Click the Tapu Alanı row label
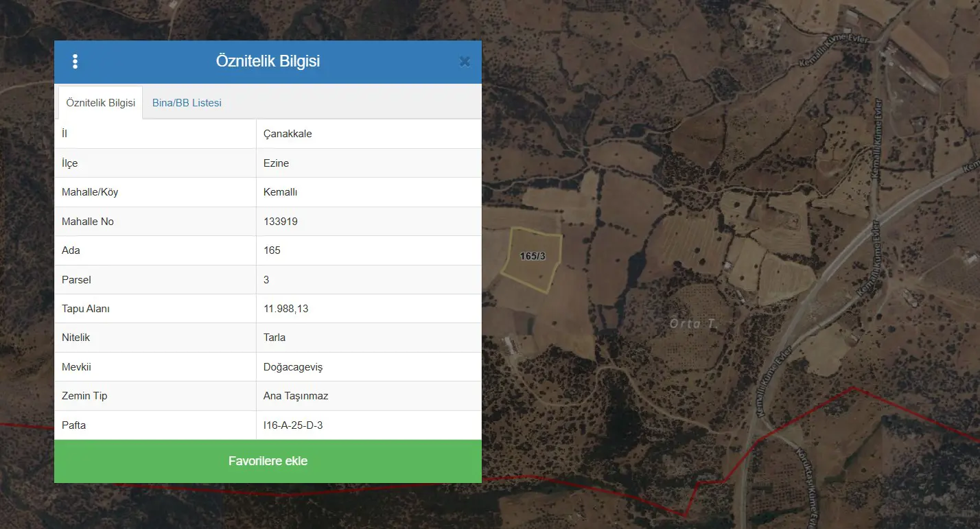The height and width of the screenshot is (529, 980). coord(86,309)
